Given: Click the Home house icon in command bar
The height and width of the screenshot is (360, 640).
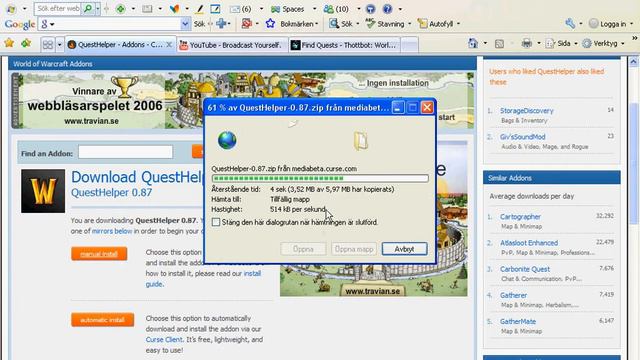Looking at the screenshot, I should tap(473, 43).
